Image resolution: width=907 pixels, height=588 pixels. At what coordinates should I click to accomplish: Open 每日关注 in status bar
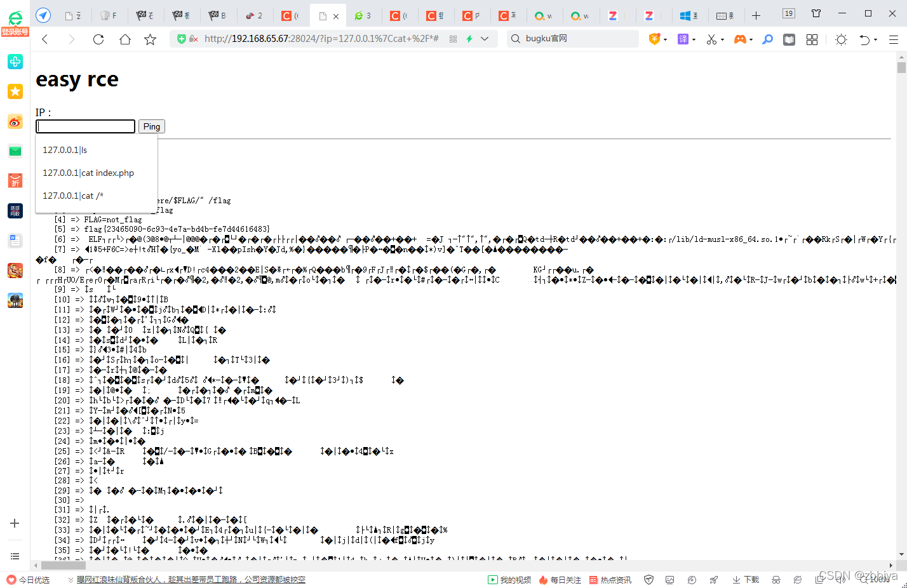click(560, 580)
